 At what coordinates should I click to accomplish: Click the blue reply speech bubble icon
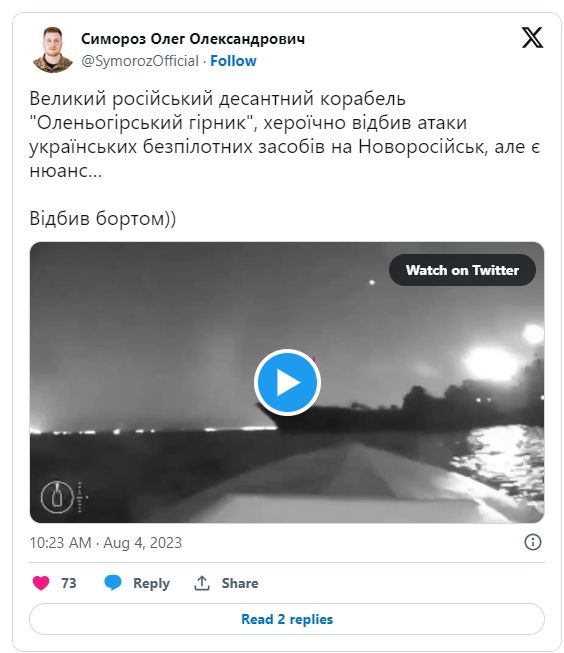[112, 583]
